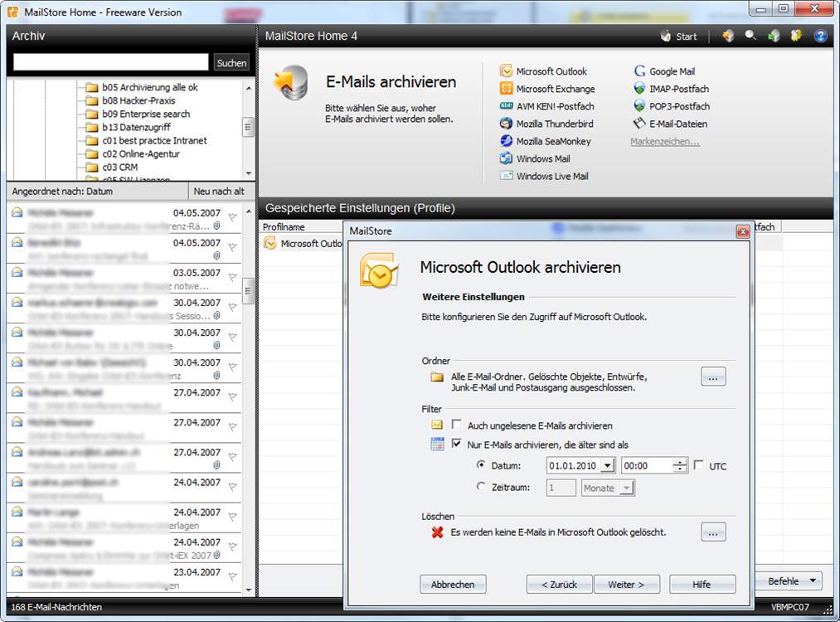Click the Microsoft Outlook archive source icon
840x622 pixels.
pyautogui.click(x=506, y=70)
